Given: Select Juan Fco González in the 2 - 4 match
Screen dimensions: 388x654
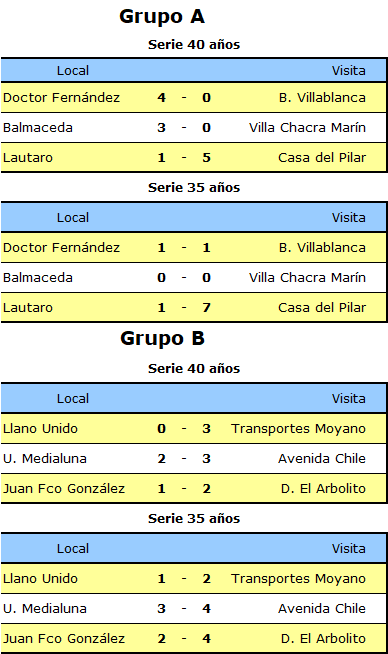Looking at the screenshot, I should click(x=64, y=639).
